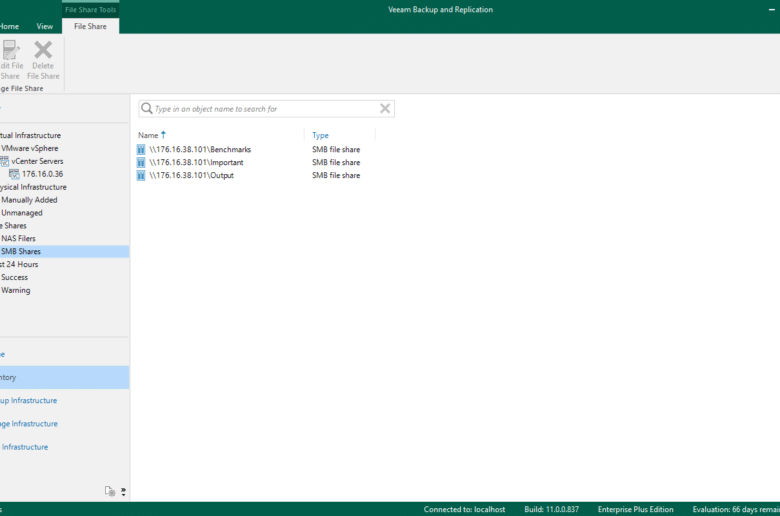Select \\176.16.38.101\Important row
This screenshot has width=780, height=516.
[196, 162]
